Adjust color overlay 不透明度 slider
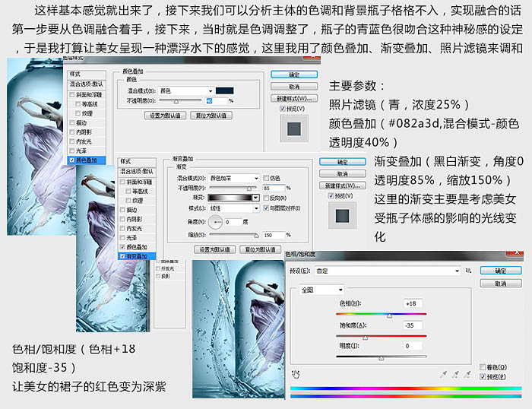 [176, 101]
